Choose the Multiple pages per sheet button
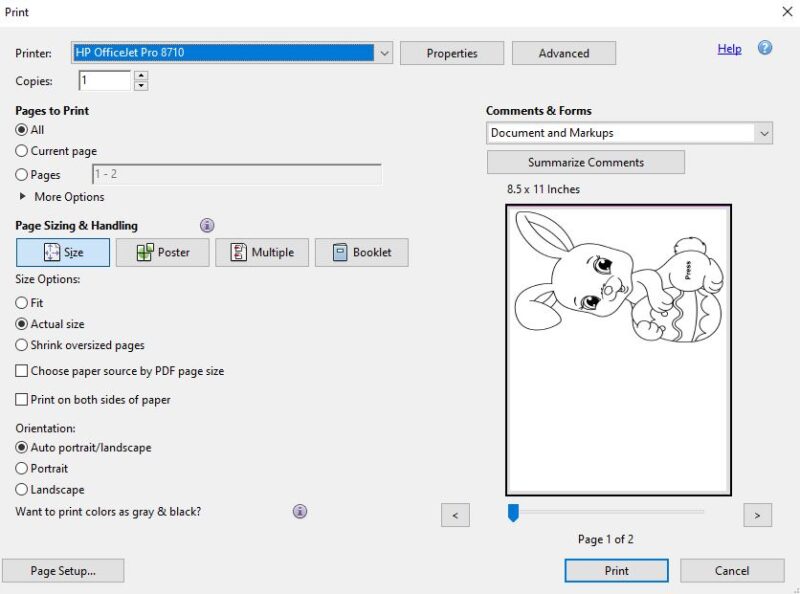 tap(262, 252)
